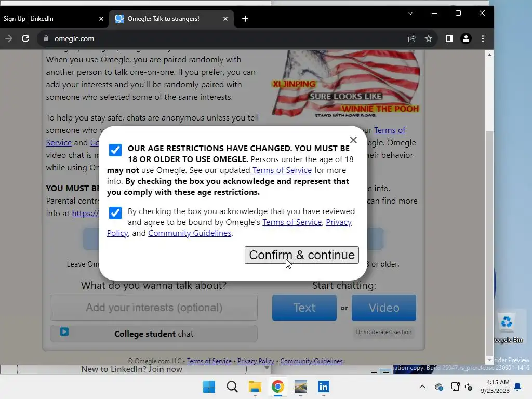Click muted volume tray icon

[469, 387]
